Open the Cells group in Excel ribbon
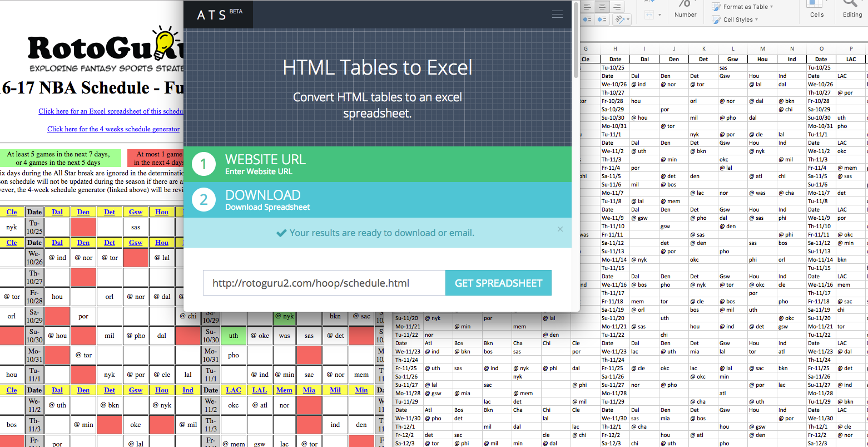 pos(817,9)
